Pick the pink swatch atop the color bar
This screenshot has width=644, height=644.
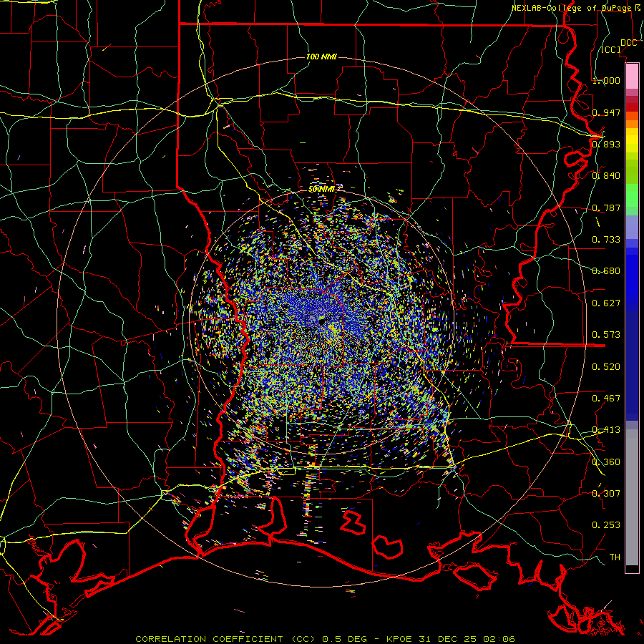tap(632, 76)
